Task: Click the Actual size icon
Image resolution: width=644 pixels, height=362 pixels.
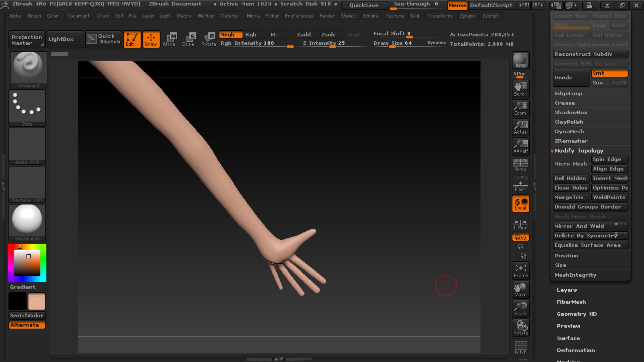Action: 520,127
